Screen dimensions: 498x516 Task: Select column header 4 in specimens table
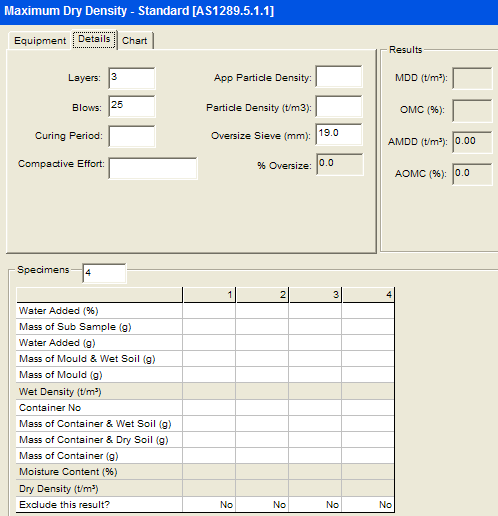click(368, 295)
